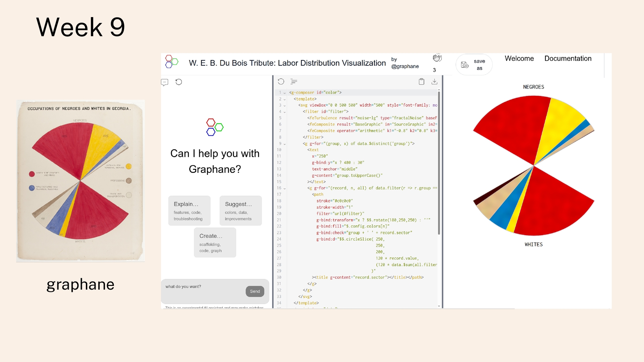Open the Welcome tab
Viewport: 644px width, 362px height.
click(519, 58)
